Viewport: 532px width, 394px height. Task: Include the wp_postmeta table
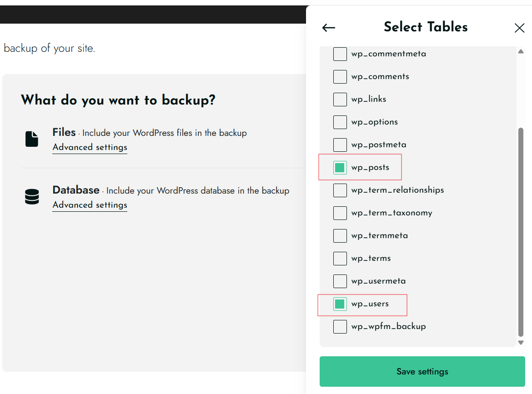(x=340, y=145)
